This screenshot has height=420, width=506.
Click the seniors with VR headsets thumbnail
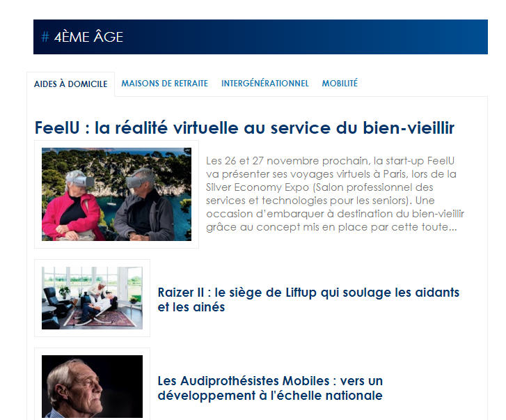coord(116,194)
